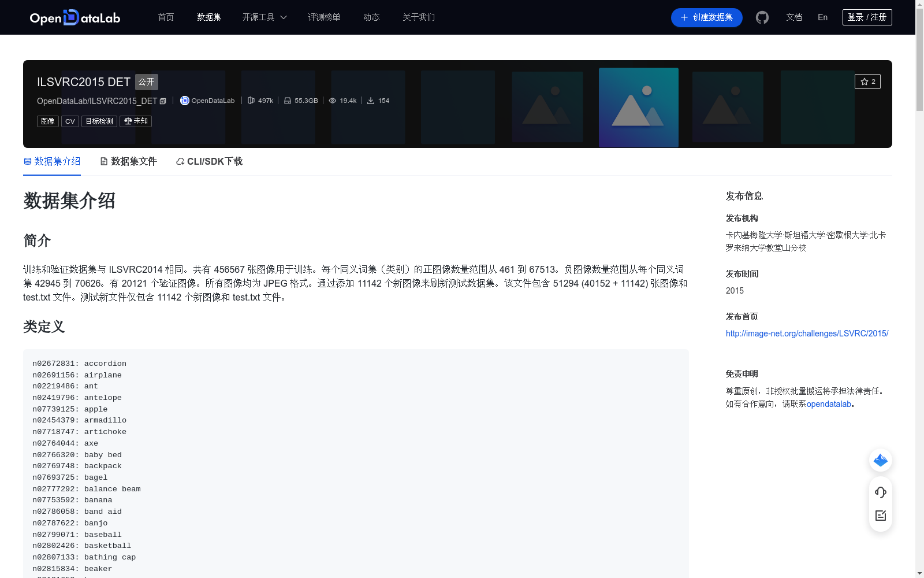Click the highlighted bright banner thumbnail

[638, 108]
